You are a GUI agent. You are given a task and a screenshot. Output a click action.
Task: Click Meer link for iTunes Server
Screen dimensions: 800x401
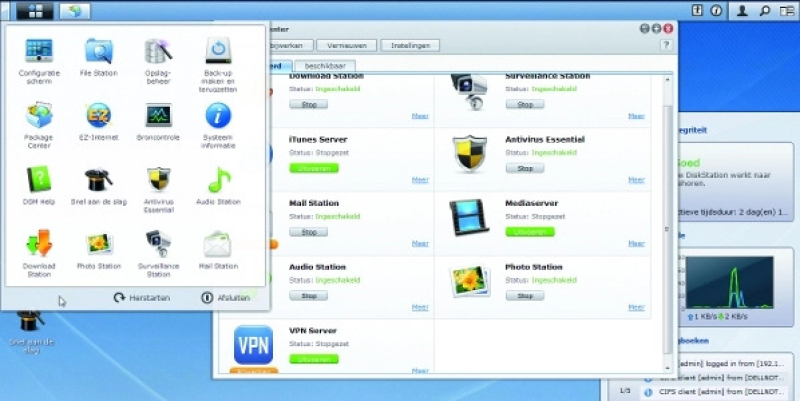420,180
